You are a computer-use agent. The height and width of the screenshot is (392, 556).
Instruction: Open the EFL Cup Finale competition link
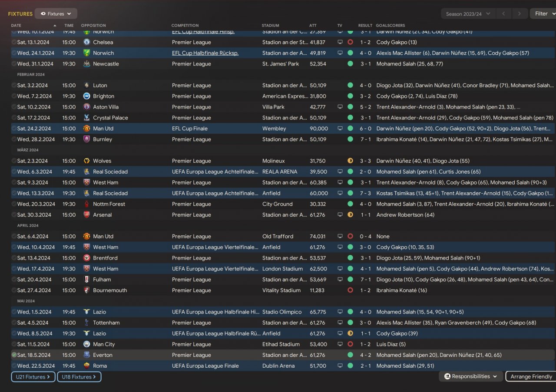coord(190,128)
